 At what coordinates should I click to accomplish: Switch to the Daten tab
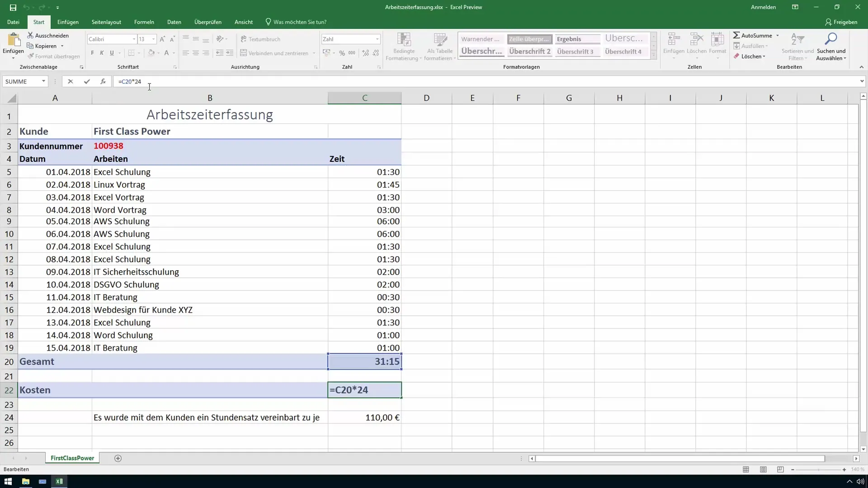pyautogui.click(x=174, y=22)
